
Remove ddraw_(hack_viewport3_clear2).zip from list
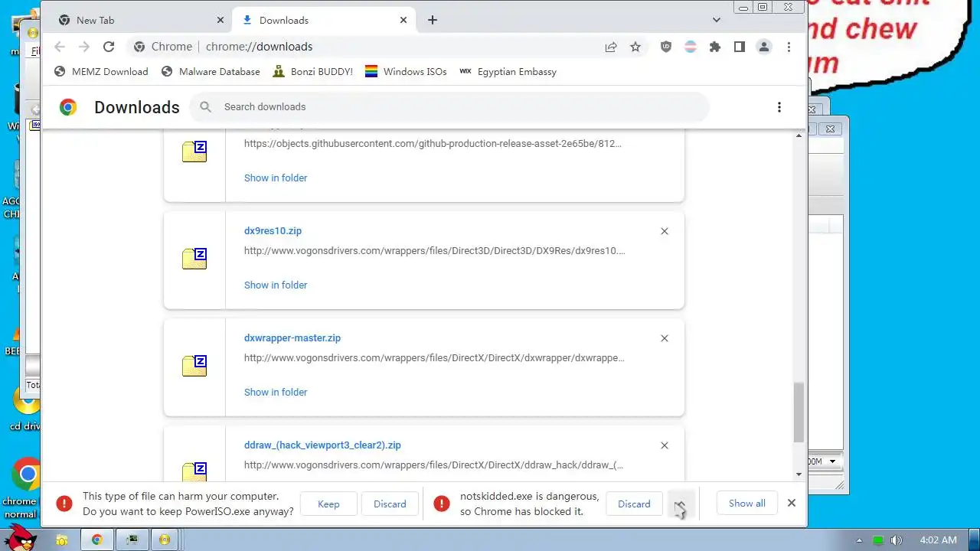point(665,445)
